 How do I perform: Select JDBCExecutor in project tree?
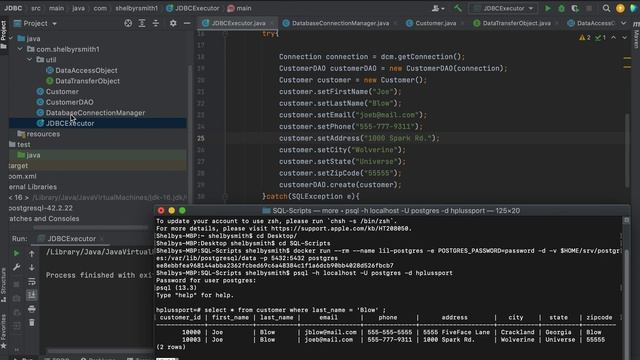69,123
